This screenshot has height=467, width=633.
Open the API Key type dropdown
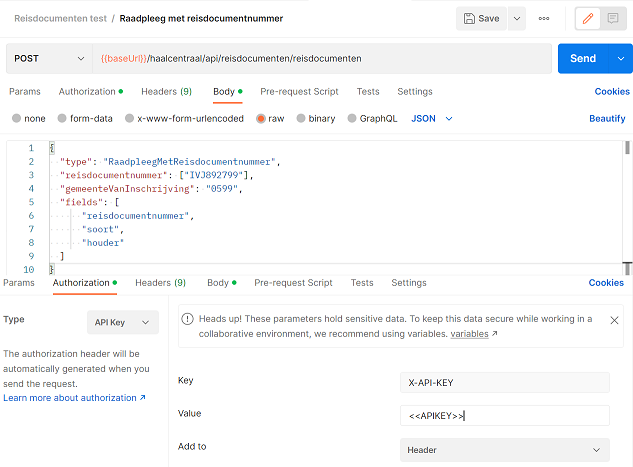pos(123,322)
